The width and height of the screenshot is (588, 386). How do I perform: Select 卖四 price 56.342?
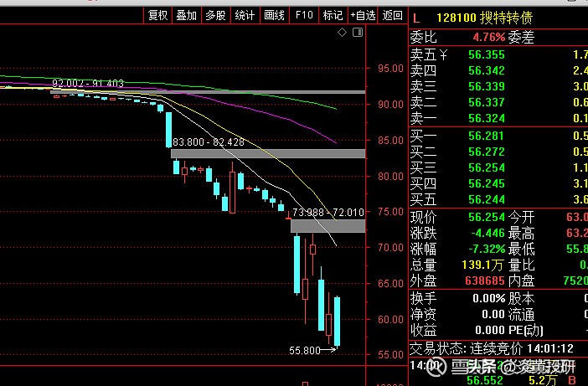pos(487,70)
